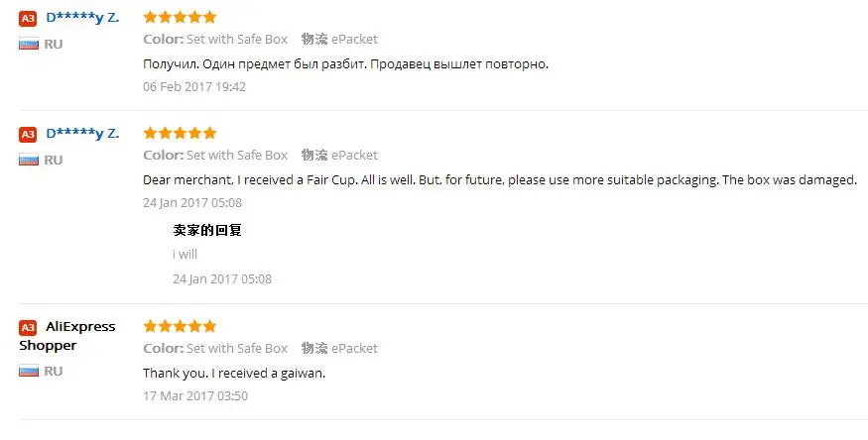Click the 17 Mar 2017 03:50 timestamp
The image size is (868, 440).
point(195,395)
